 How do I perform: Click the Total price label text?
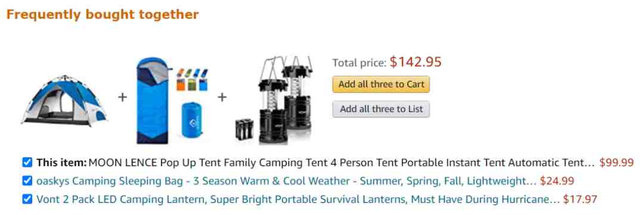(360, 63)
